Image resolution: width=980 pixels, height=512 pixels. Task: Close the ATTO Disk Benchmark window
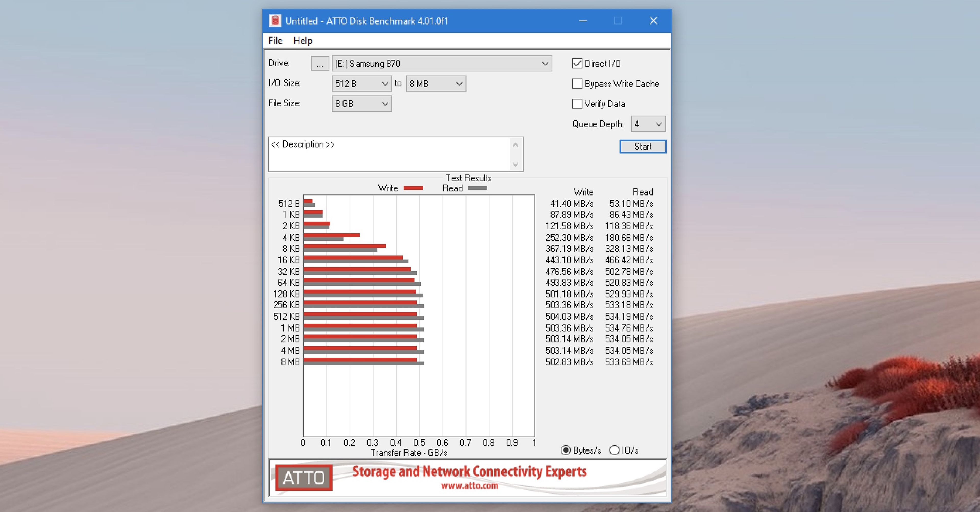pos(653,20)
